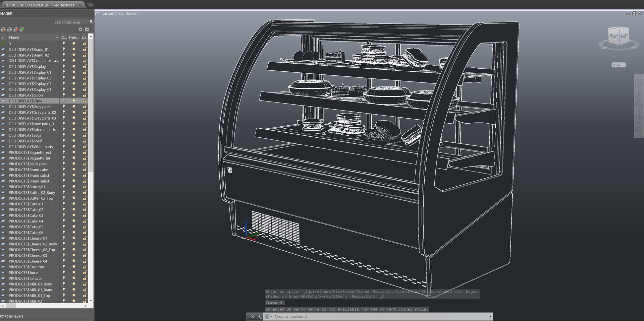
Task: Open the WCS coordinate dropdown
Action: (x=619, y=65)
